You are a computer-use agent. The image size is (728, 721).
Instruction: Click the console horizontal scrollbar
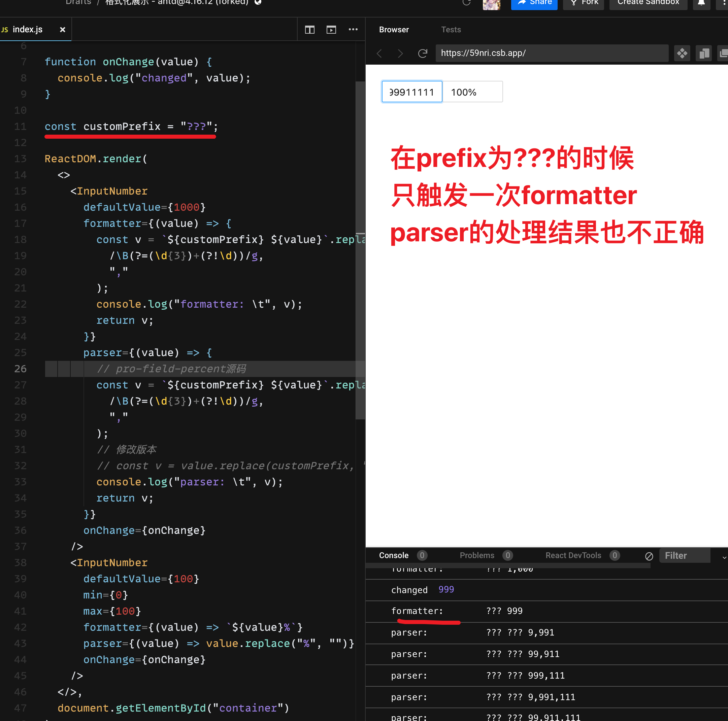[x=508, y=565]
